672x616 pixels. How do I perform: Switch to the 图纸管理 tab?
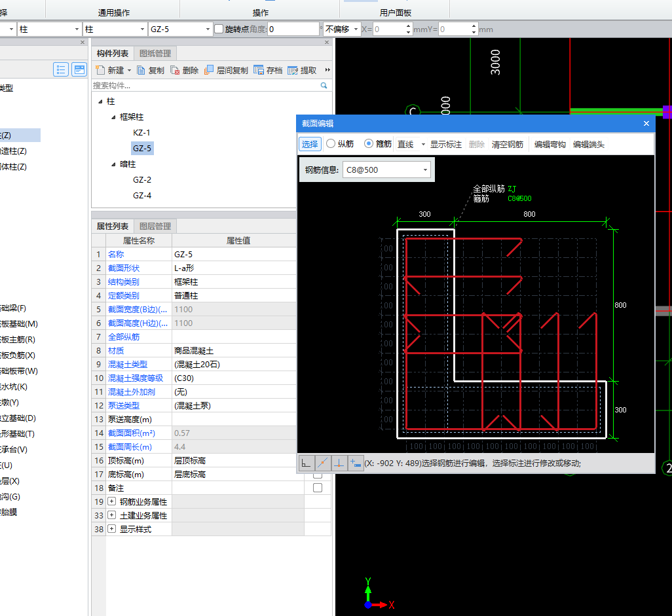[155, 53]
